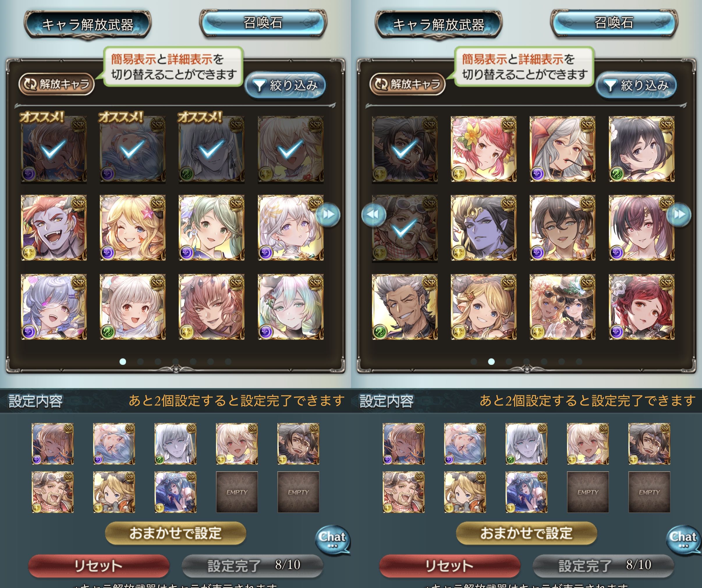Uncheck the third recommended silver-haired character
Image resolution: width=702 pixels, height=588 pixels.
pos(212,149)
